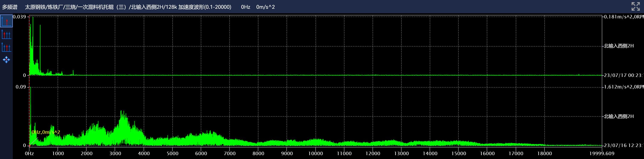Image resolution: width=644 pixels, height=159 pixels.
Task: Activate the sideband cursor with middle red marker
Action: click(6, 47)
